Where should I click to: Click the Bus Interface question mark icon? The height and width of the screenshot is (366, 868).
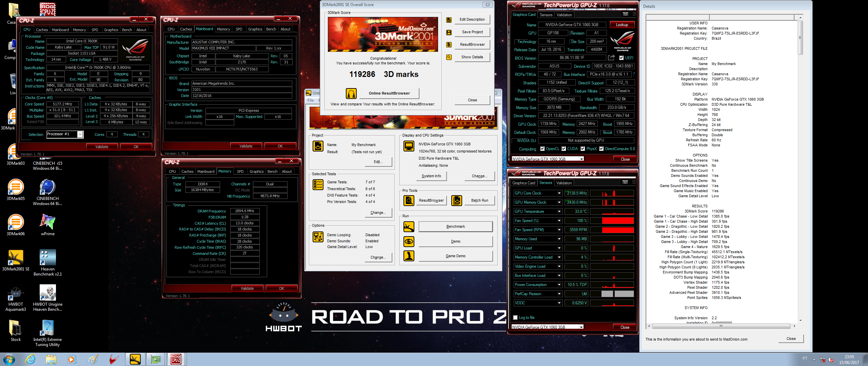click(633, 74)
